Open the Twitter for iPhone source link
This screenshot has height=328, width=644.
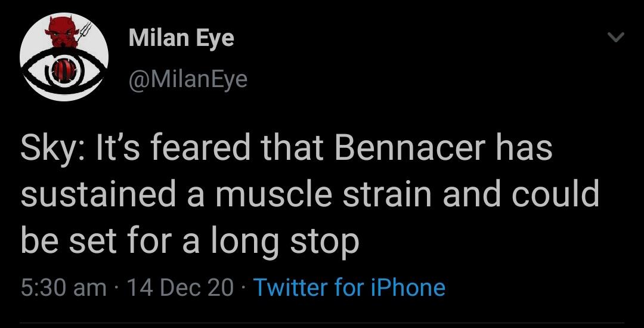point(349,287)
